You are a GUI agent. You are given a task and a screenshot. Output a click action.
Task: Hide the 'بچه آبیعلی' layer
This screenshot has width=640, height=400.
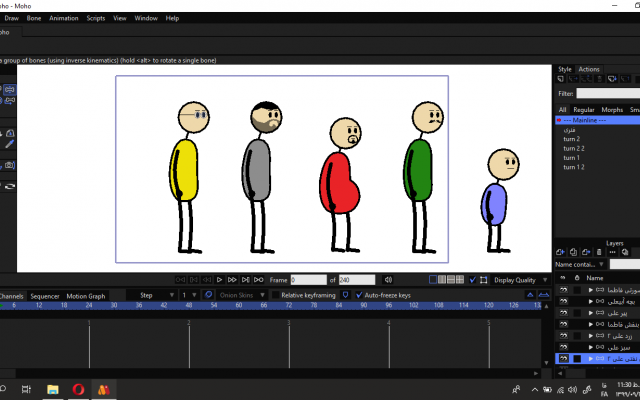tap(564, 302)
